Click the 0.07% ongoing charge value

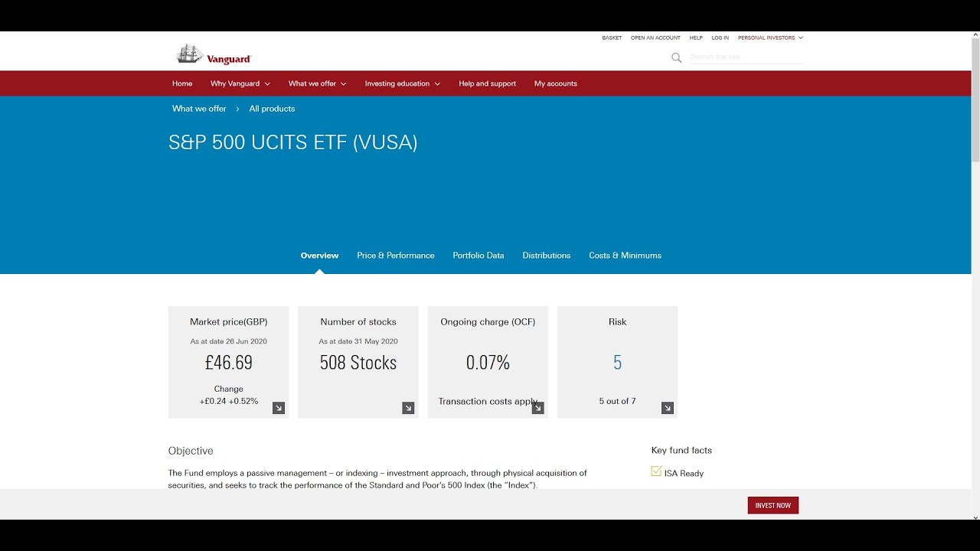(x=488, y=363)
